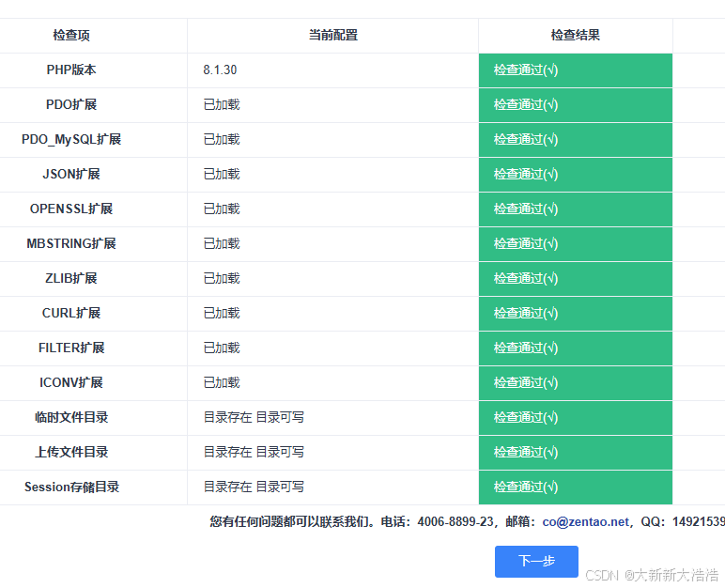Click 已加载 in the ZLIB扩展 row
The image size is (725, 588).
tap(222, 278)
